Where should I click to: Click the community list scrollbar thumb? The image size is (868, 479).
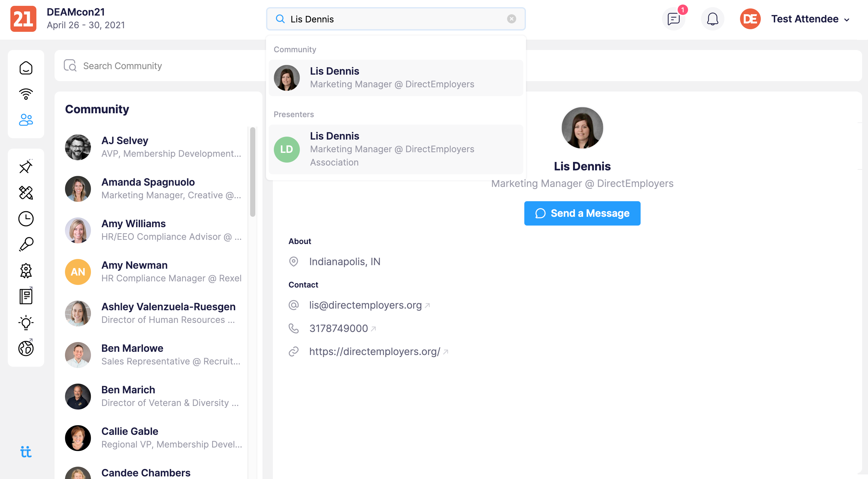click(253, 172)
